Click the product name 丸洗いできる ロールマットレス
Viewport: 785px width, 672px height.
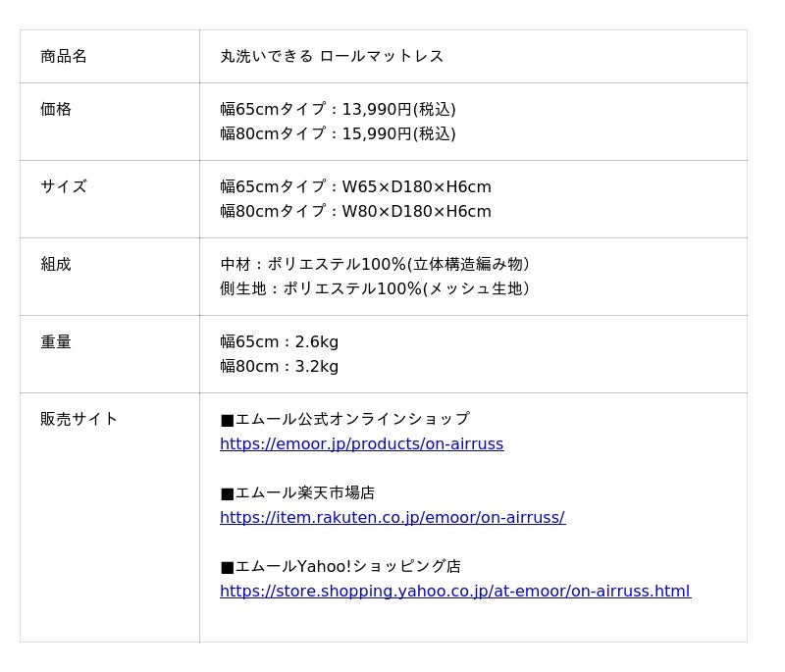click(x=332, y=57)
